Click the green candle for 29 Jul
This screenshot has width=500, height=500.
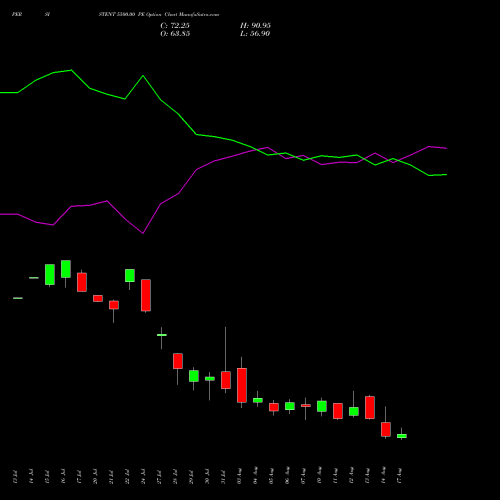[x=194, y=376]
